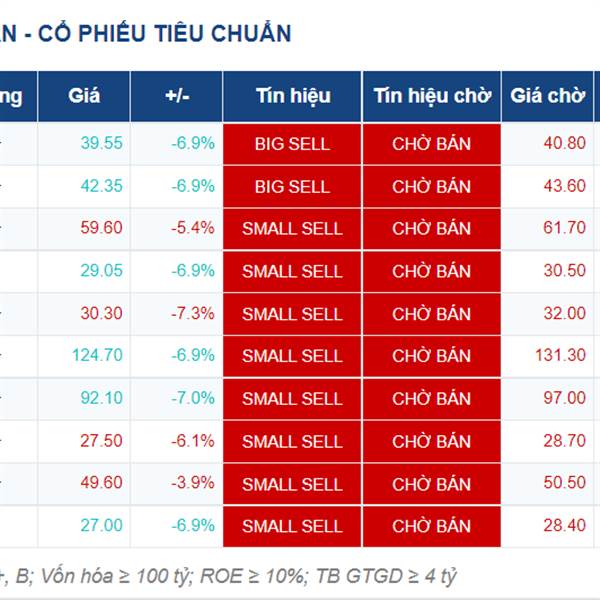Click CHỜ BÁN in the 29.05 price row
The image size is (600, 600).
coord(432,271)
